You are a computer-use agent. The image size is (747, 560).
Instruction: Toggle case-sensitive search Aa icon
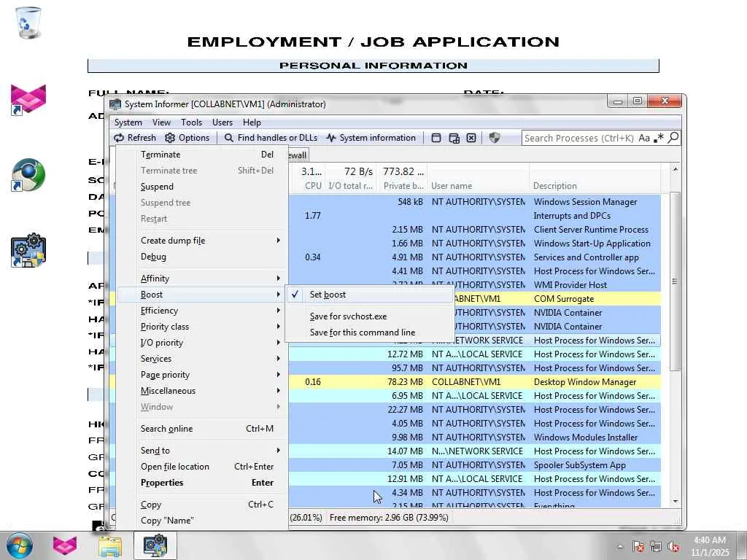[644, 138]
